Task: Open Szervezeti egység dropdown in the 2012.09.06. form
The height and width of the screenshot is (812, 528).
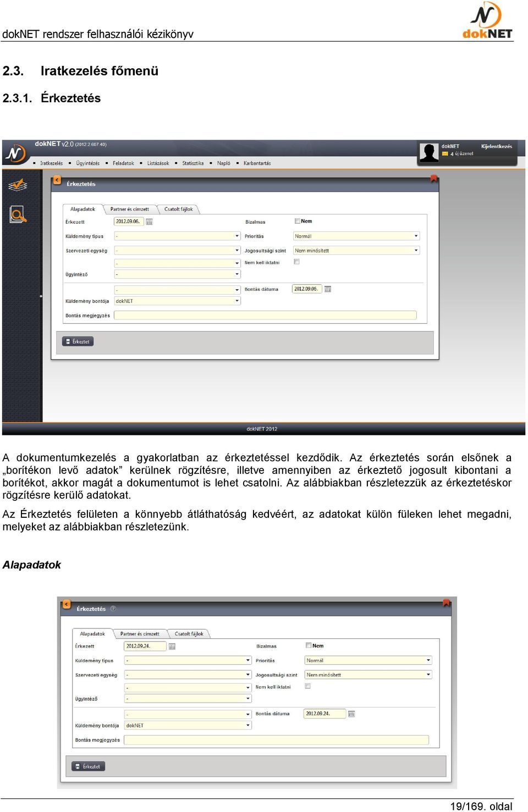Action: pyautogui.click(x=177, y=251)
